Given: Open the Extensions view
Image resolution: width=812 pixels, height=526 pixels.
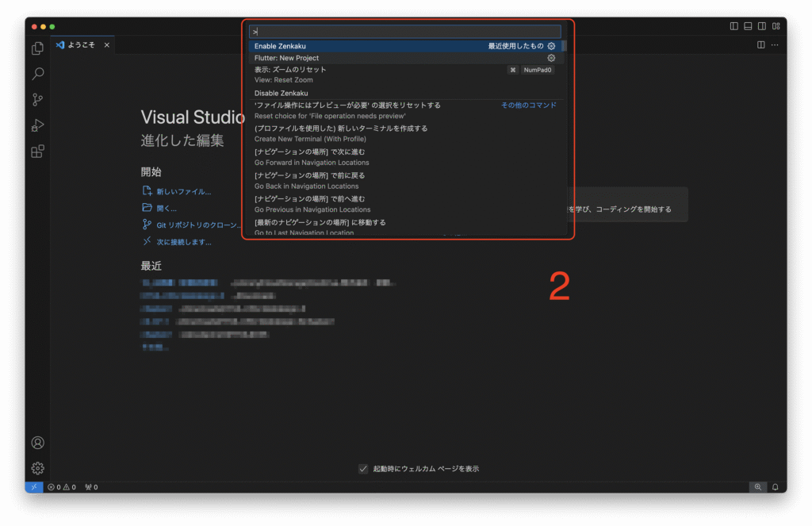Looking at the screenshot, I should pyautogui.click(x=37, y=152).
